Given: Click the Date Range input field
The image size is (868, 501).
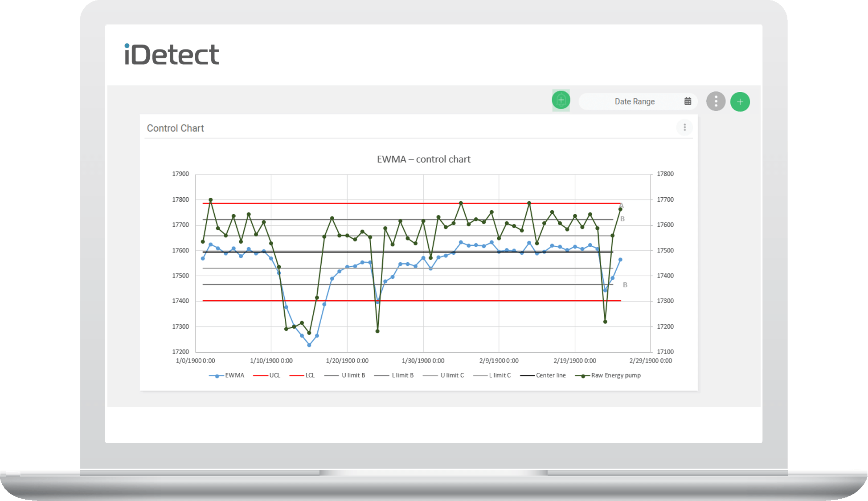Looking at the screenshot, I should pos(634,102).
